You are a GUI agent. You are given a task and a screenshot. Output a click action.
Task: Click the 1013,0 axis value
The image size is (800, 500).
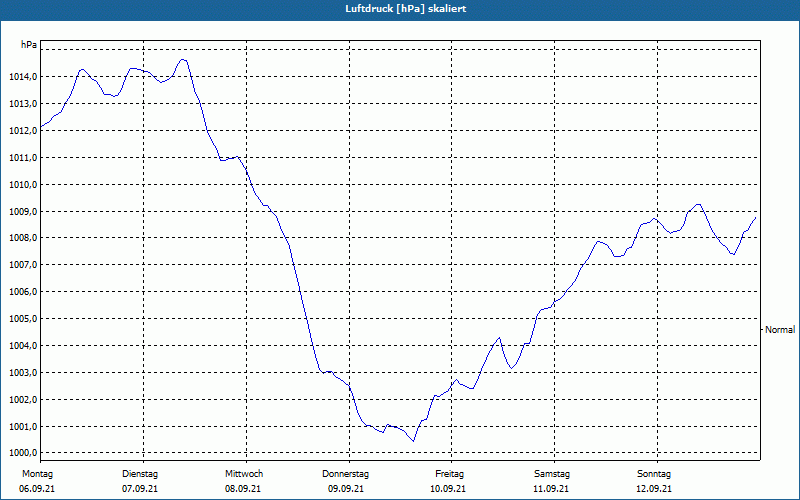click(x=23, y=104)
